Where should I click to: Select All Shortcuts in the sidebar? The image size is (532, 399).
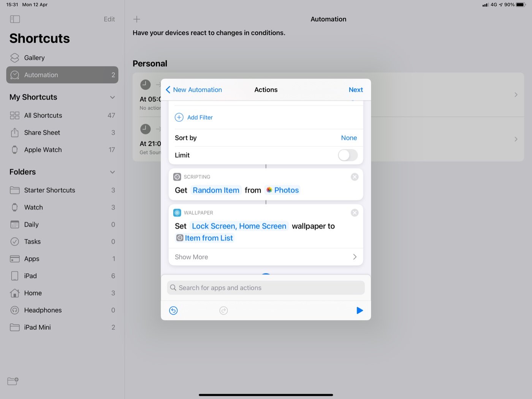[x=43, y=115]
